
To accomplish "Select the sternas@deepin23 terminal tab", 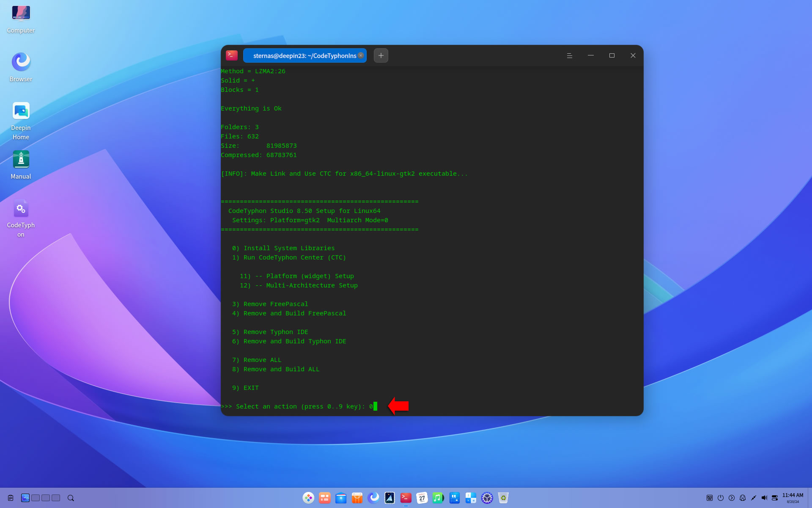I will (x=304, y=55).
